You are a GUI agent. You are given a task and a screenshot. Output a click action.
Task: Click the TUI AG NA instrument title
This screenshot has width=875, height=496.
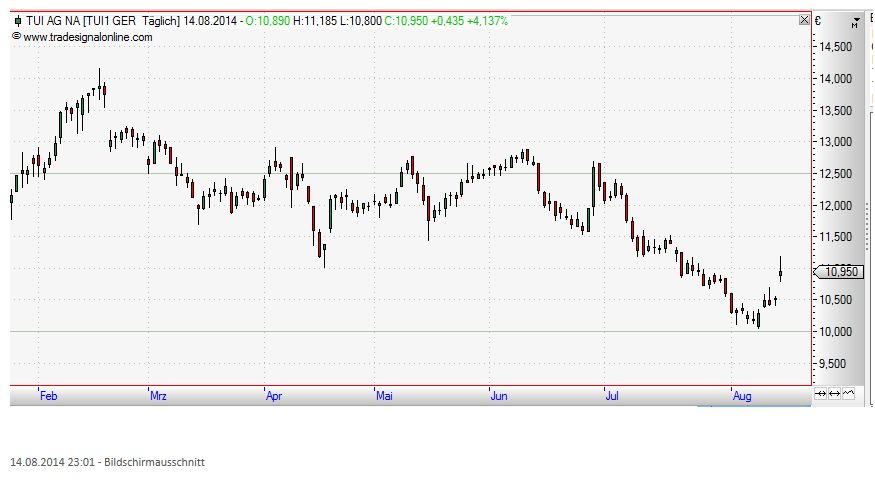(x=53, y=21)
